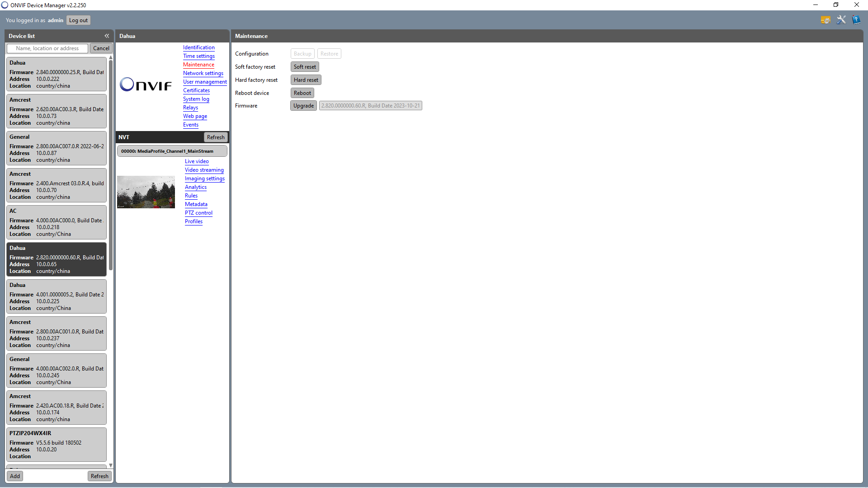Select MediaProfile_Channel1_MainStream profile
This screenshot has height=488, width=868.
click(172, 151)
